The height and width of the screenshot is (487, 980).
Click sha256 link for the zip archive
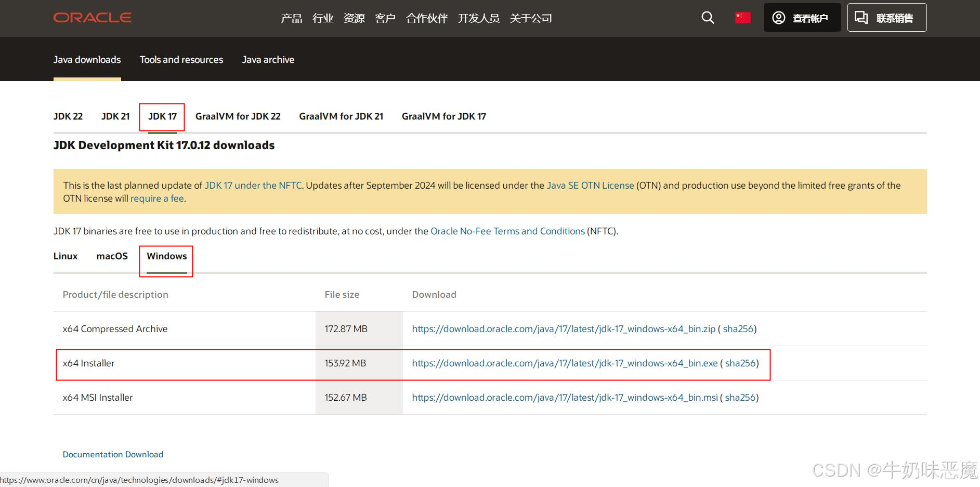738,329
